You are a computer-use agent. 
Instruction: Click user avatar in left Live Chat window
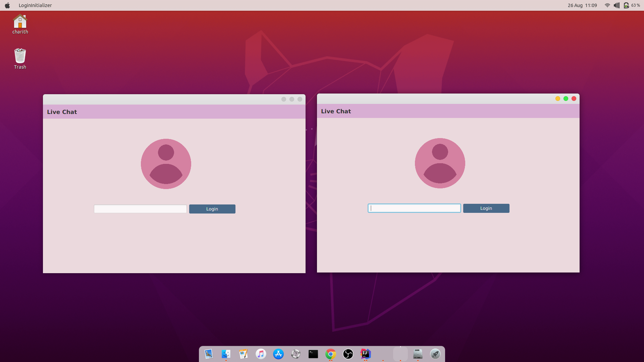click(166, 164)
